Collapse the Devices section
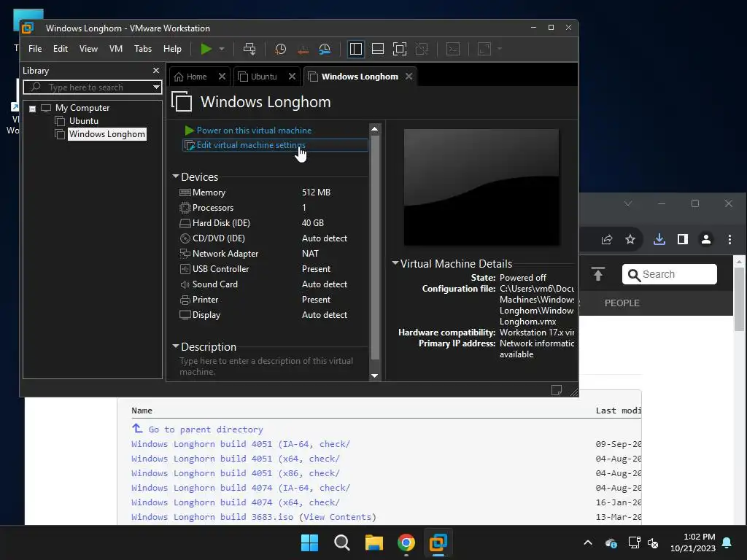Image resolution: width=747 pixels, height=560 pixels. point(175,176)
